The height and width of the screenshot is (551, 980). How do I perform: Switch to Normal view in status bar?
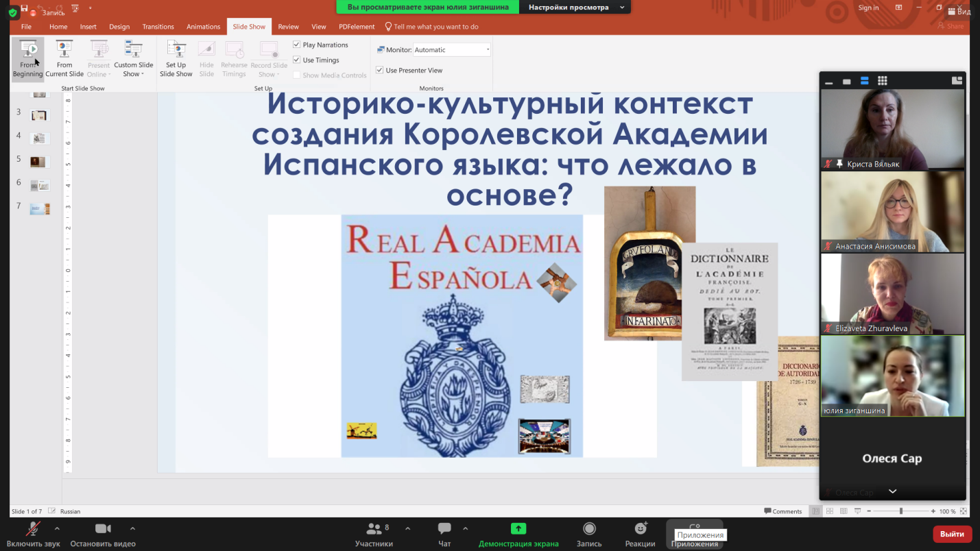point(815,511)
